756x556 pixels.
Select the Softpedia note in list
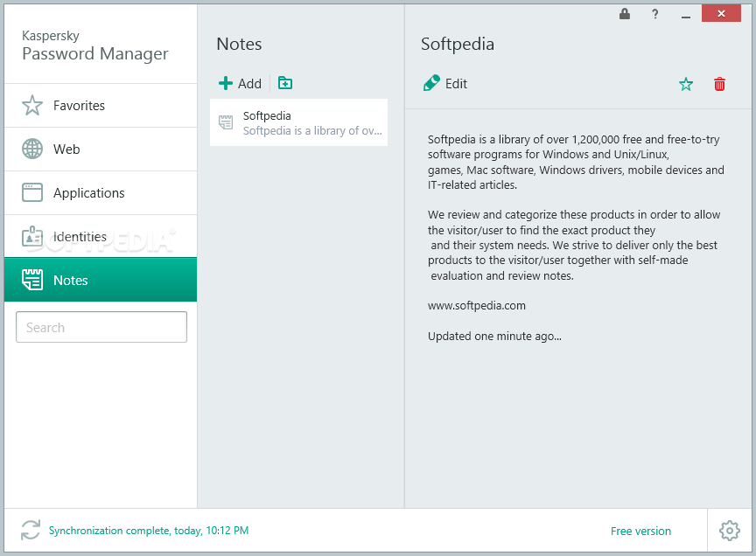pos(299,123)
